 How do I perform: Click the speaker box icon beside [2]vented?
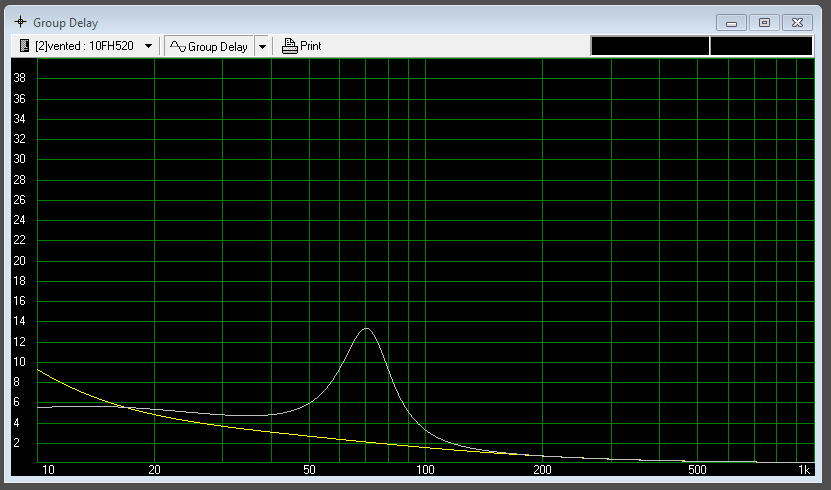pyautogui.click(x=24, y=46)
